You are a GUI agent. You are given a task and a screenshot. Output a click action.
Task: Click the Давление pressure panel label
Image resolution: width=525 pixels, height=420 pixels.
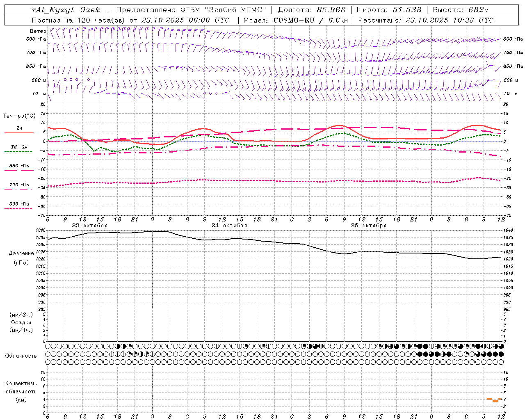(x=21, y=253)
